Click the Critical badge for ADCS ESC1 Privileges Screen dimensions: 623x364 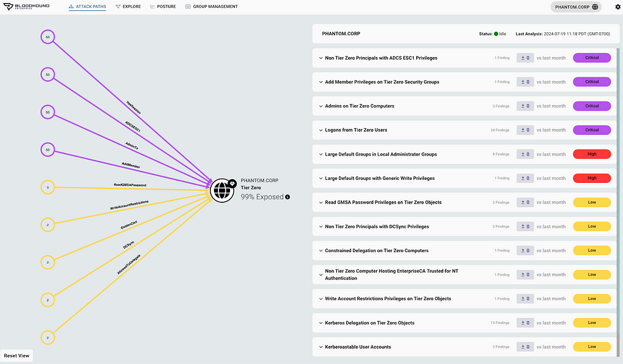591,58
